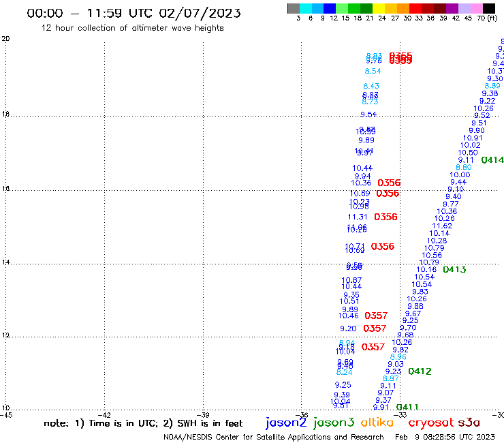Image resolution: width=504 pixels, height=443 pixels.
Task: Click the green track time label 0411
Action: 407,408
